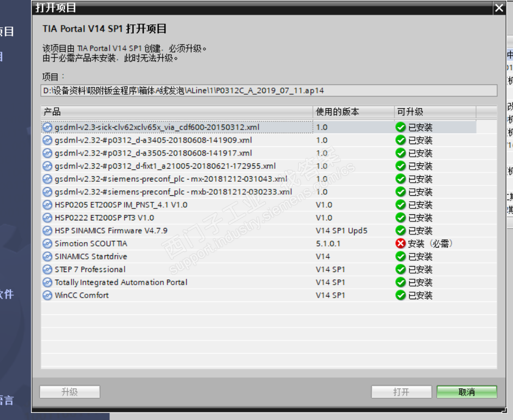Viewport: 513px width, 420px height.
Task: Click product icon beside SINAMICS Startdrive
Action: point(47,256)
